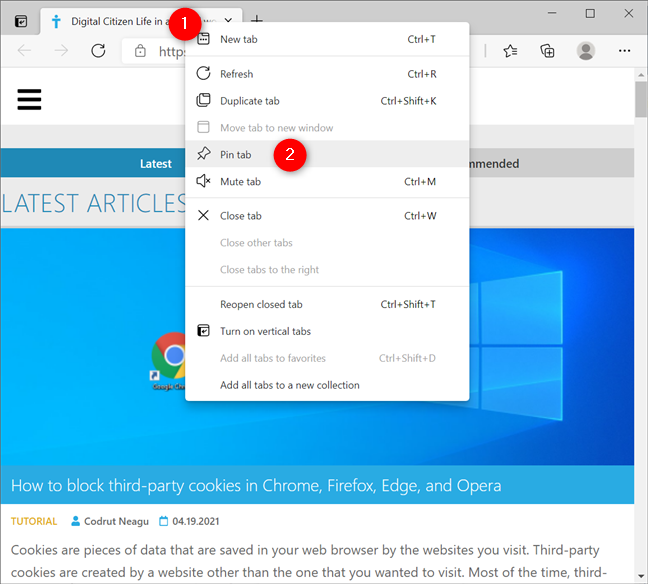648x584 pixels.
Task: Choose Duplicate tab
Action: click(x=327, y=101)
